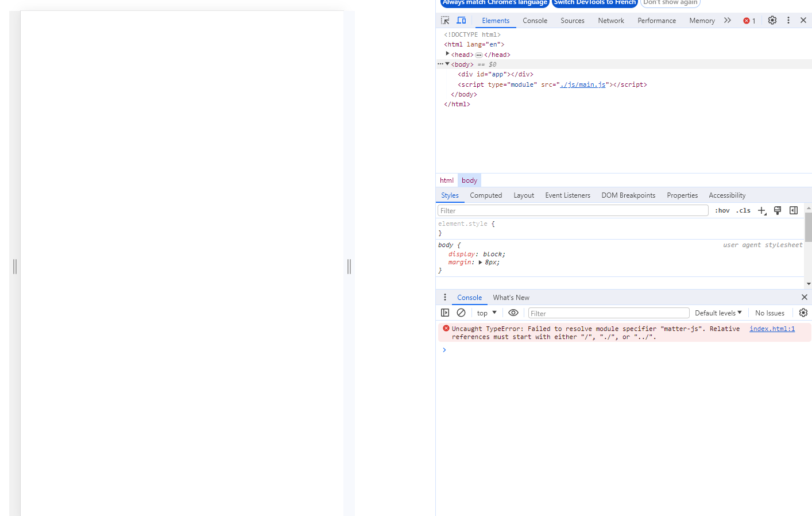Click the console prompt chevron
Viewport: 812px width, 516px height.
[444, 350]
